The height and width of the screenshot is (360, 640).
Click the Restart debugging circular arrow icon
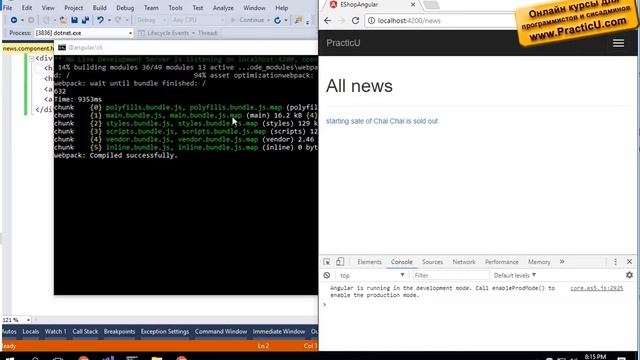(278, 20)
